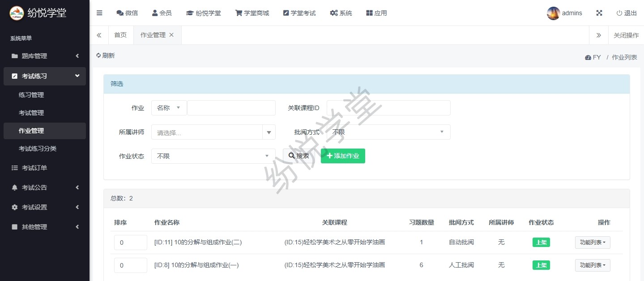Click the green 添加作业 button
Image resolution: width=644 pixels, height=281 pixels.
(x=343, y=156)
